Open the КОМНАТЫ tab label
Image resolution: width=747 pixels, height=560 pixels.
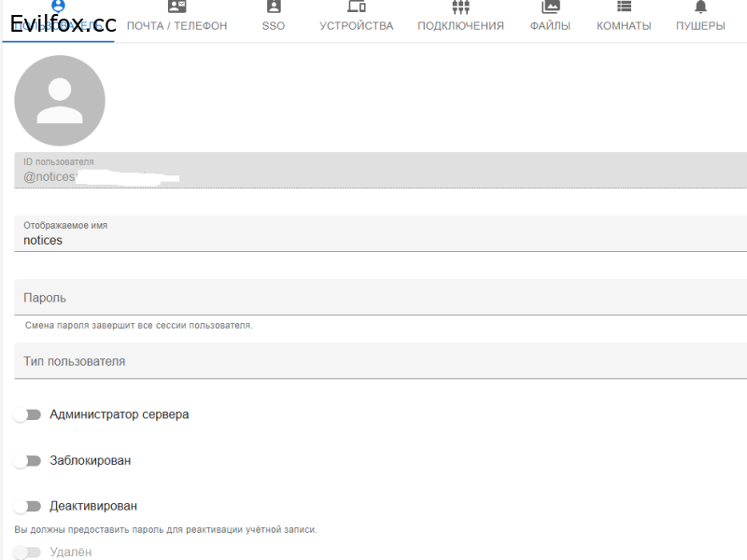624,26
